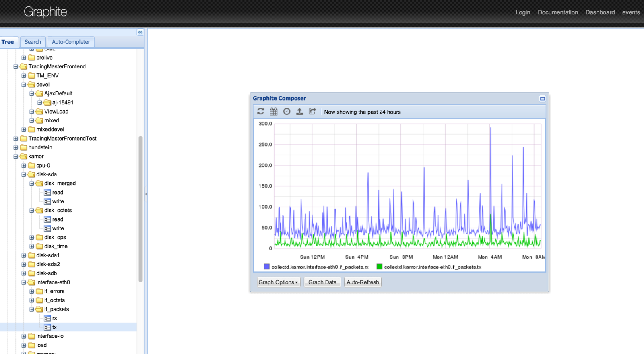
Task: Click the clock recent time range icon
Action: (x=287, y=112)
